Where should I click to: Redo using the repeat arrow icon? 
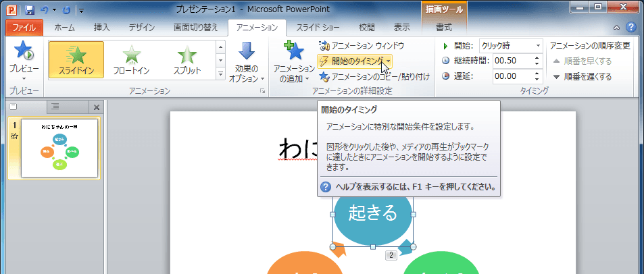coord(66,10)
